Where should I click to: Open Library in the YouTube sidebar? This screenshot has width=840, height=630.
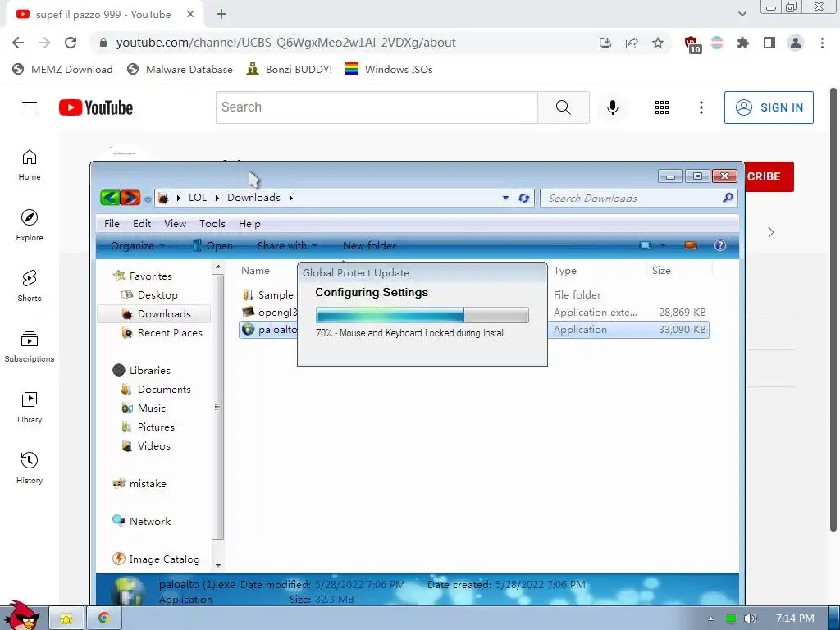coord(30,408)
